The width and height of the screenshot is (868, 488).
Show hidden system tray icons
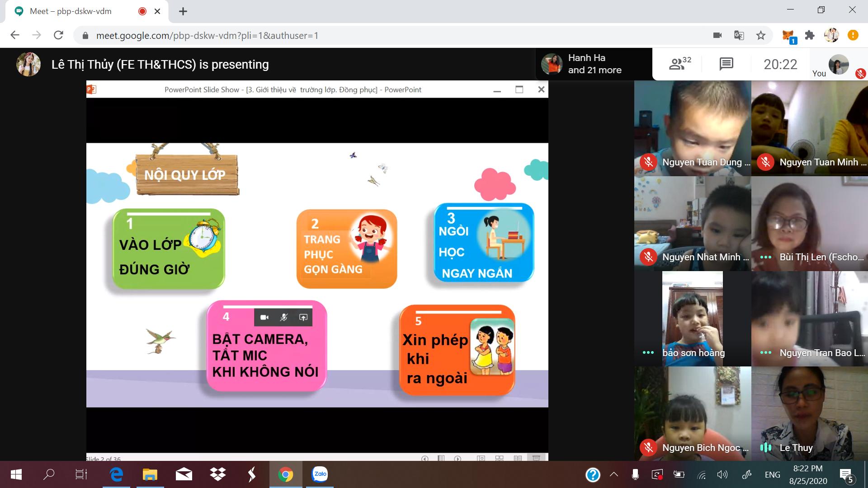coord(614,474)
